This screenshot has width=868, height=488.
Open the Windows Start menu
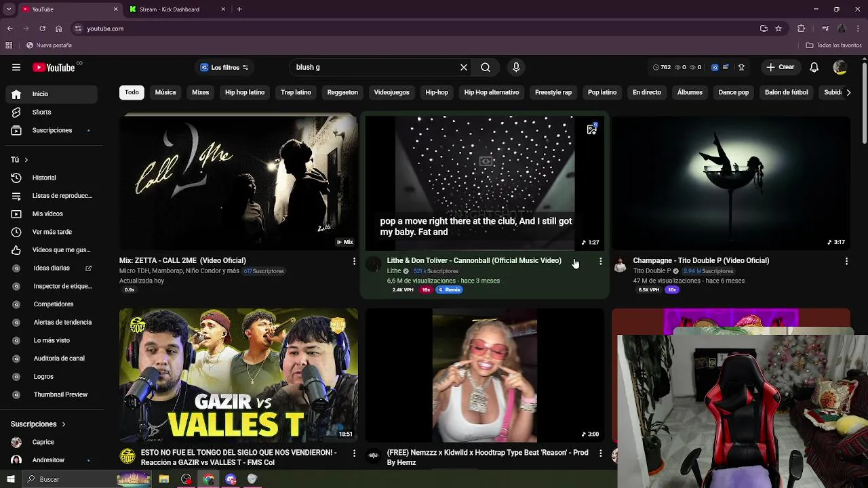[10, 479]
